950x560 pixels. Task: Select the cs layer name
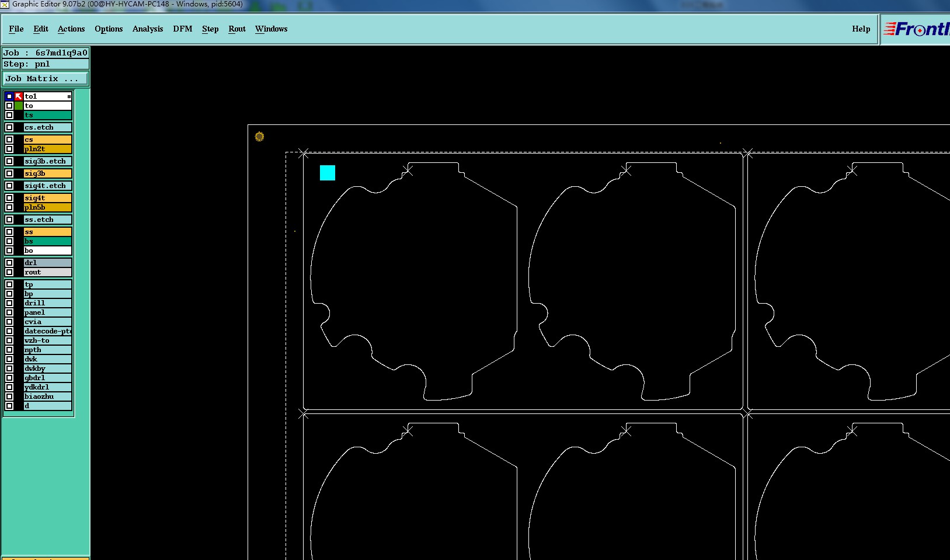48,140
